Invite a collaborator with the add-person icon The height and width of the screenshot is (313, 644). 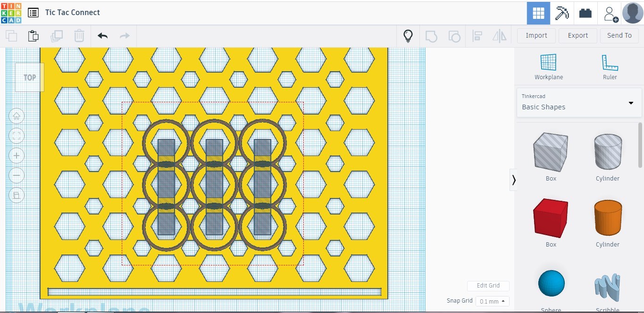(x=610, y=14)
